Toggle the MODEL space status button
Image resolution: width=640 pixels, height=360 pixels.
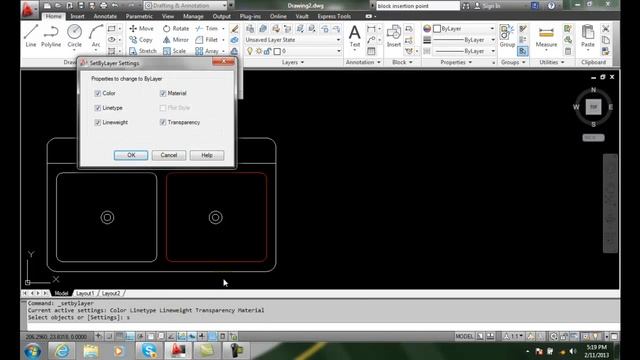464,336
